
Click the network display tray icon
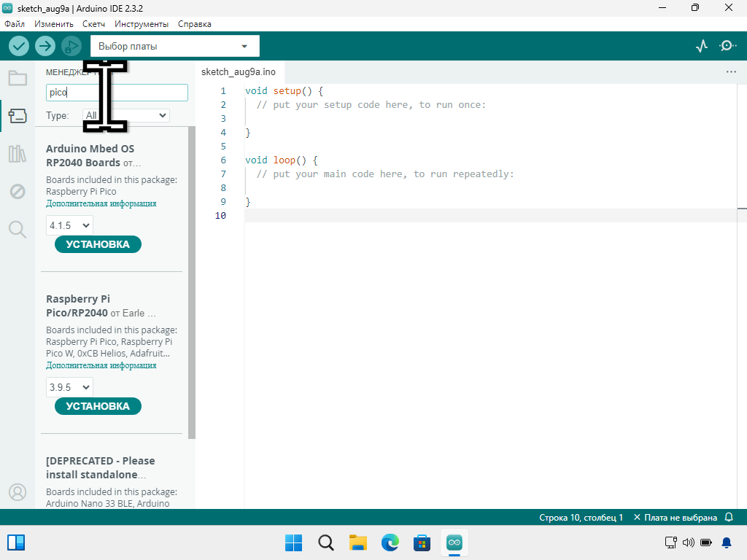click(x=671, y=542)
